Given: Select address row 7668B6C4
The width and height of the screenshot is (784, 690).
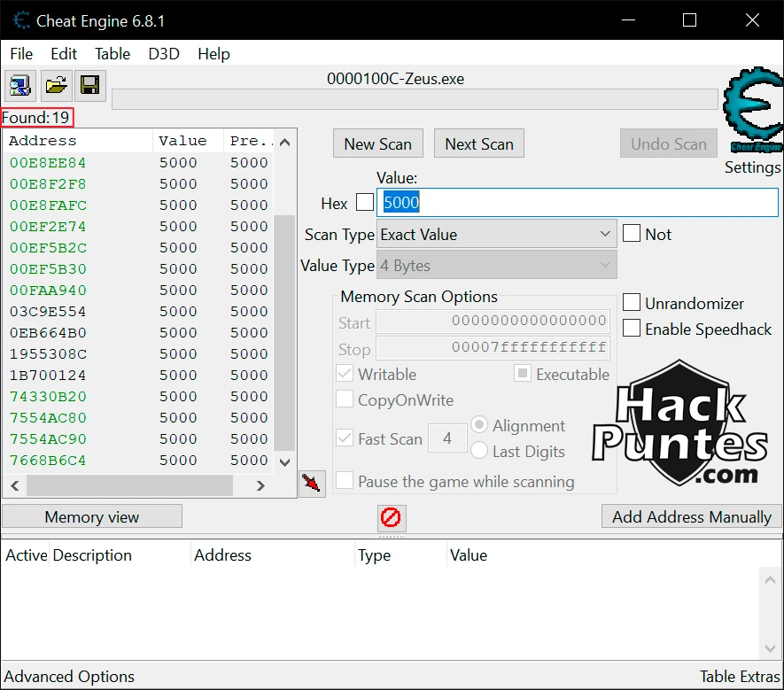Looking at the screenshot, I should click(138, 460).
